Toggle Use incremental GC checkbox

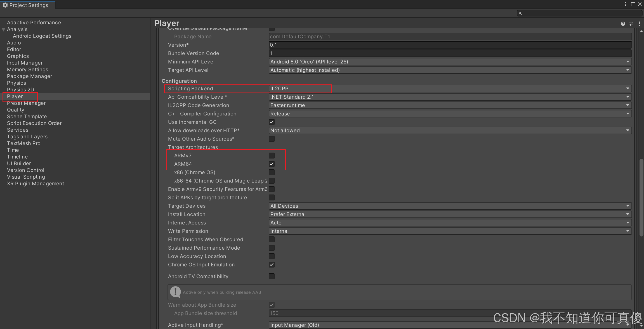point(272,122)
